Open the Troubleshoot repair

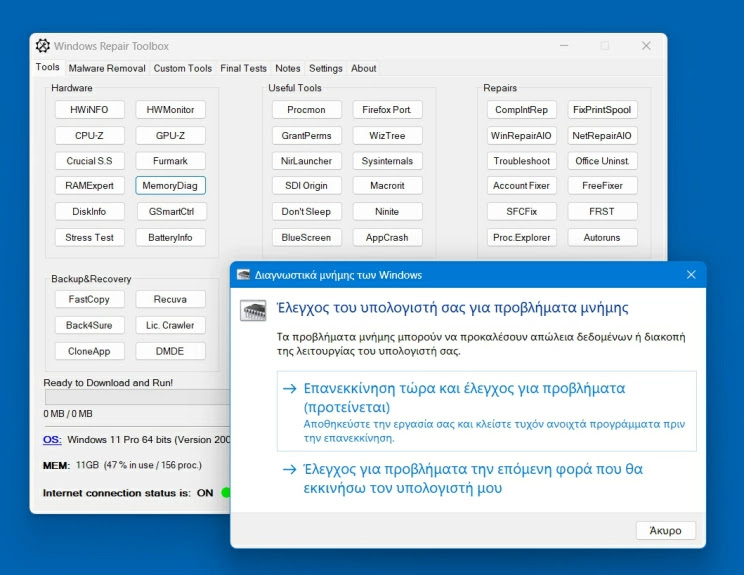click(x=521, y=161)
